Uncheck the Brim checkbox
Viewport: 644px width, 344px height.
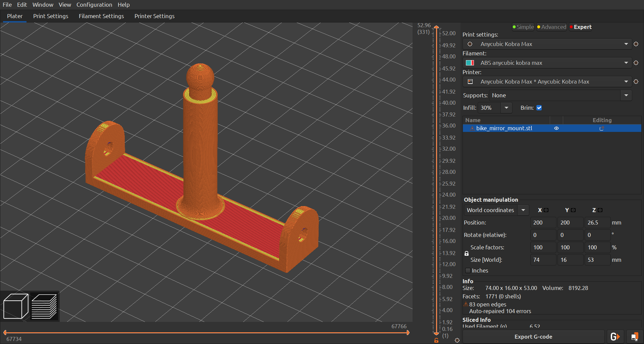click(x=539, y=108)
